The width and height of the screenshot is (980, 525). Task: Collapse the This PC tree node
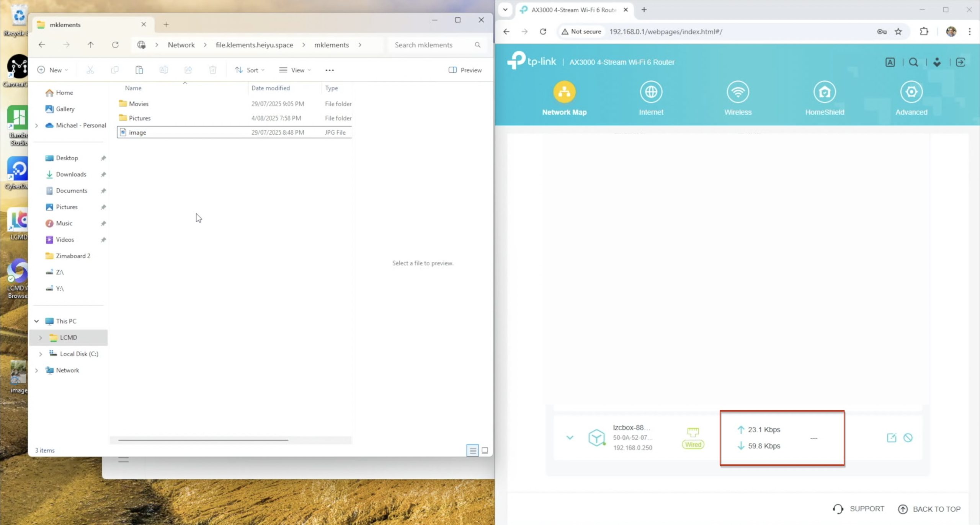(x=37, y=321)
